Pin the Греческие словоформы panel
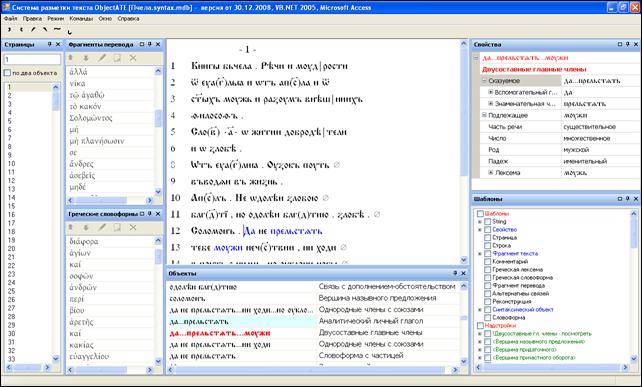642x387 pixels. click(150, 214)
